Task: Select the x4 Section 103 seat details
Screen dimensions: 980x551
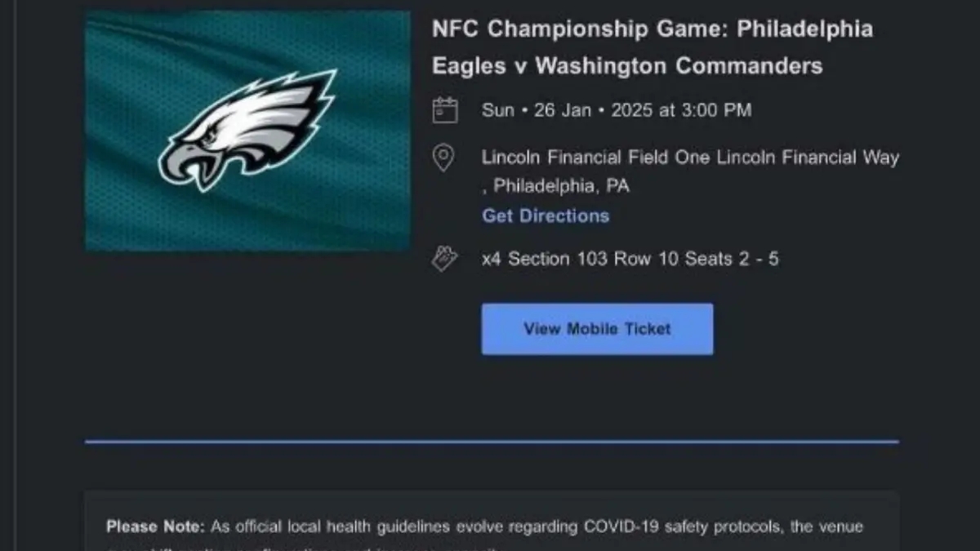Action: [x=631, y=258]
